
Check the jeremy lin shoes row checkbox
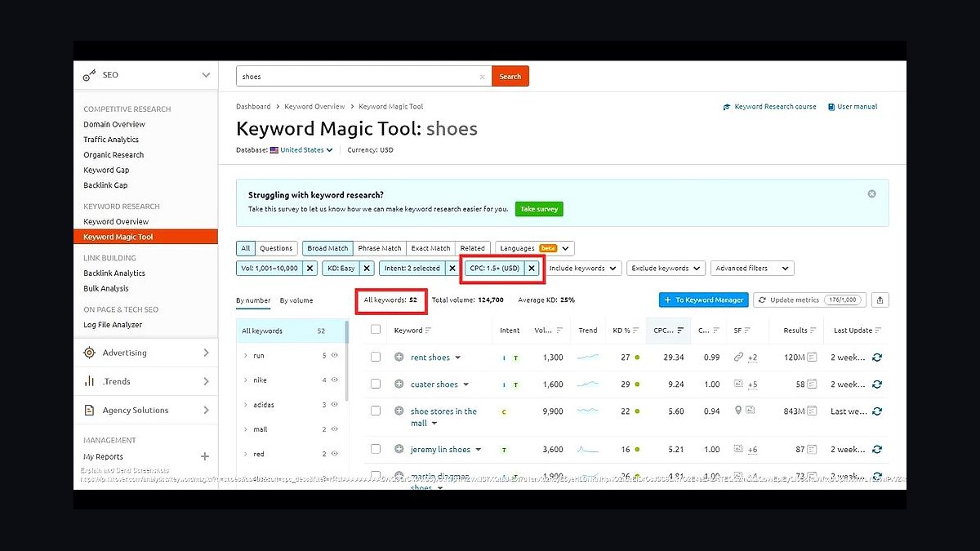(376, 449)
